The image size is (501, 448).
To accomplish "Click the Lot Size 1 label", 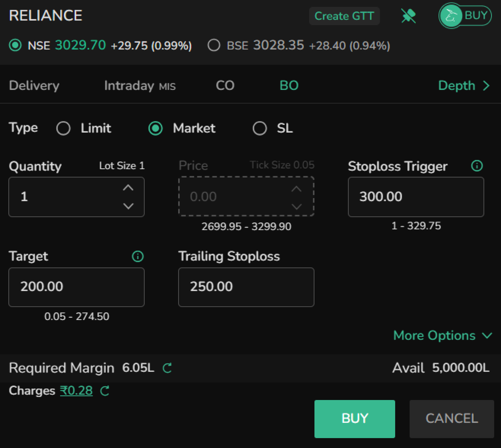I will click(122, 166).
